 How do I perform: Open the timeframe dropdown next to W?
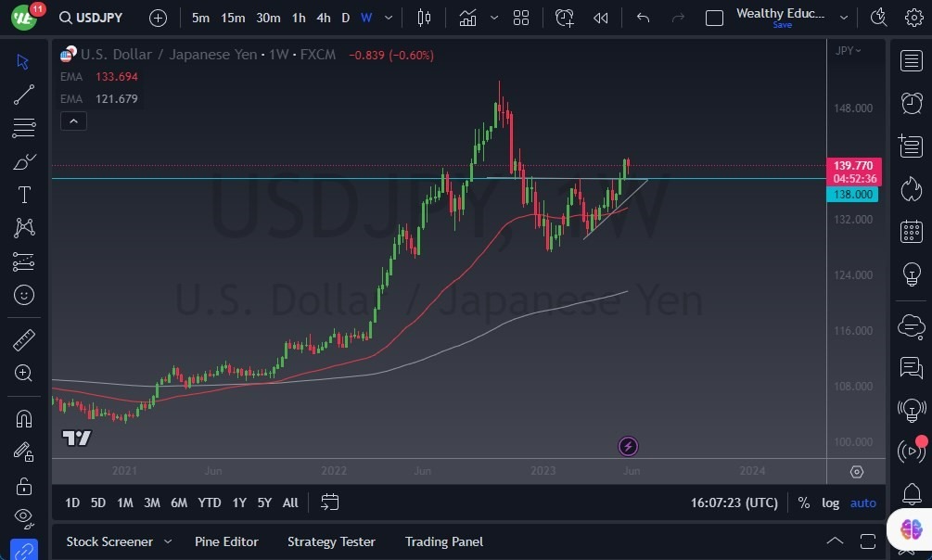click(x=388, y=18)
